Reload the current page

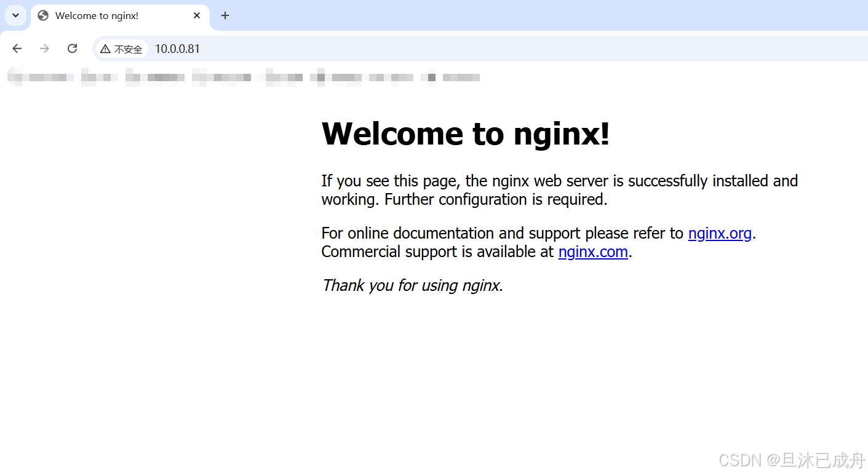(x=72, y=49)
